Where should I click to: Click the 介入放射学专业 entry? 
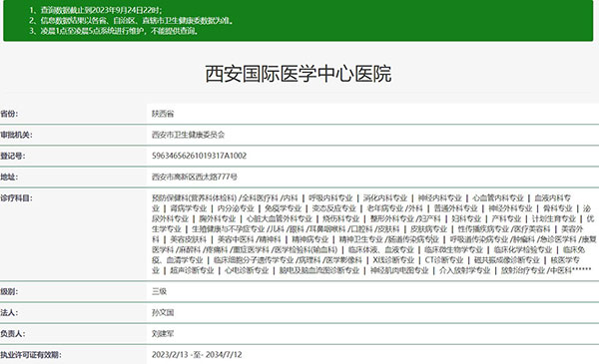click(464, 270)
